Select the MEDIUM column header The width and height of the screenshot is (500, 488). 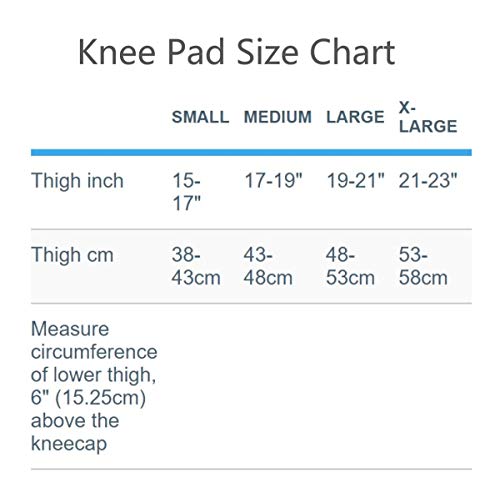[x=278, y=117]
